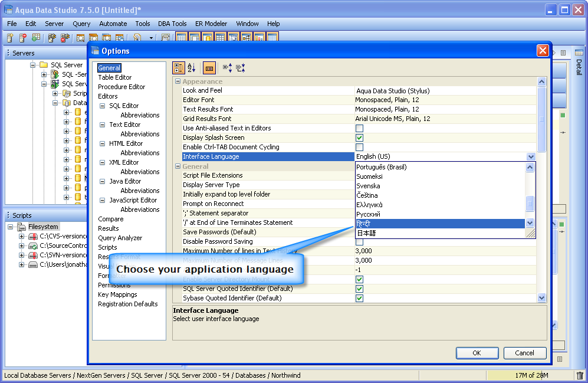Click the garbage collection trash icon in status bar
This screenshot has width=588, height=383.
click(x=580, y=375)
